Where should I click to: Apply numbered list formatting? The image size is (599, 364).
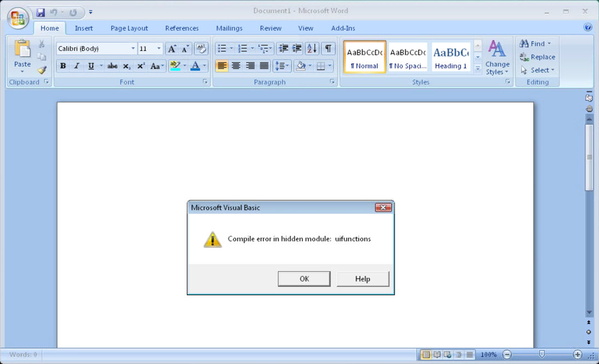pos(243,49)
